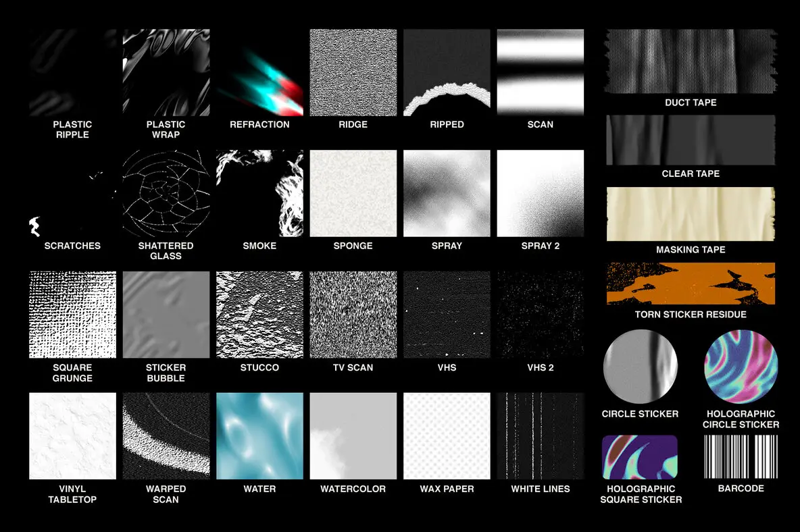Select the Holographic Circle Sticker
This screenshot has width=800, height=532.
click(x=740, y=367)
